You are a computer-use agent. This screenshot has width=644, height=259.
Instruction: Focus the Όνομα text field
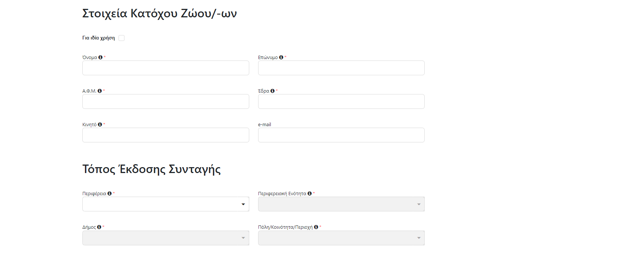pyautogui.click(x=166, y=68)
